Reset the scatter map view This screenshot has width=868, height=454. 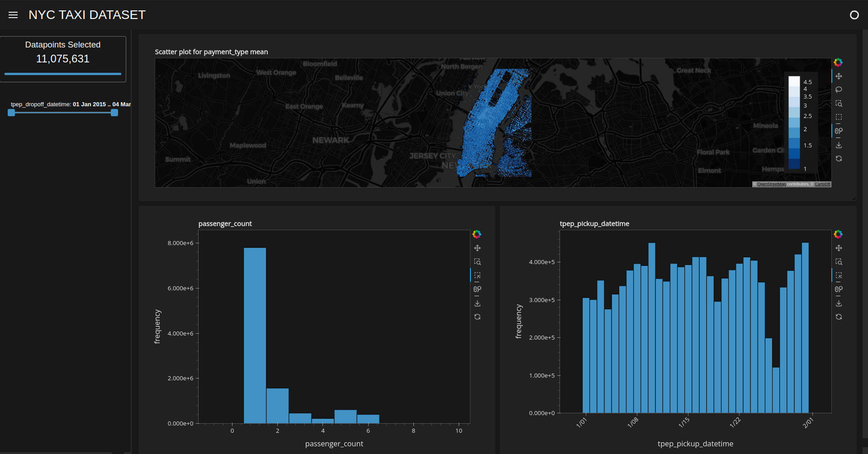[839, 159]
